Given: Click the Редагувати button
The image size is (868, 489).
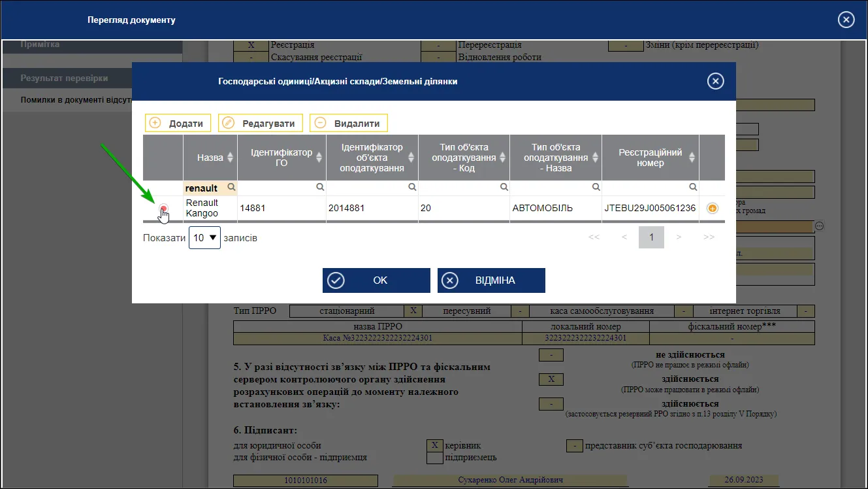Looking at the screenshot, I should coord(261,123).
